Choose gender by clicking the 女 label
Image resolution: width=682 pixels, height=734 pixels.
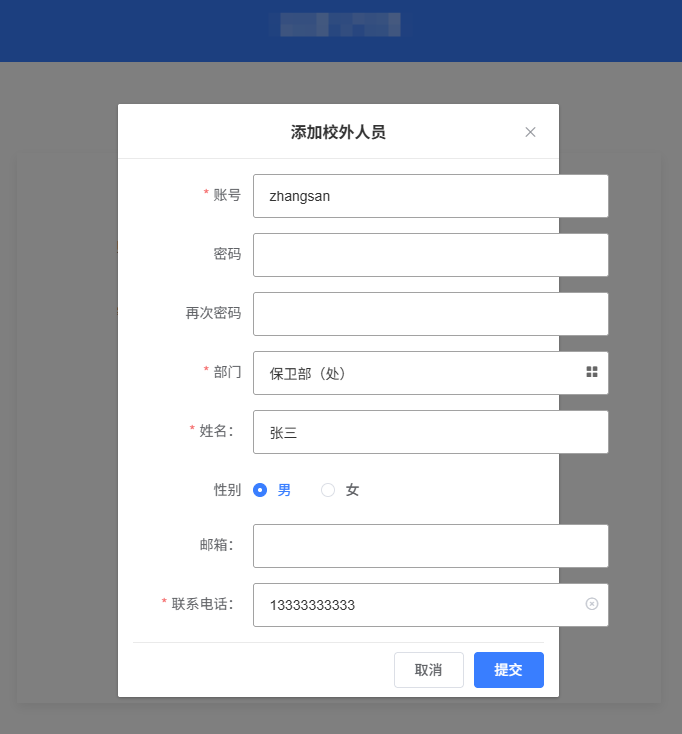(352, 490)
